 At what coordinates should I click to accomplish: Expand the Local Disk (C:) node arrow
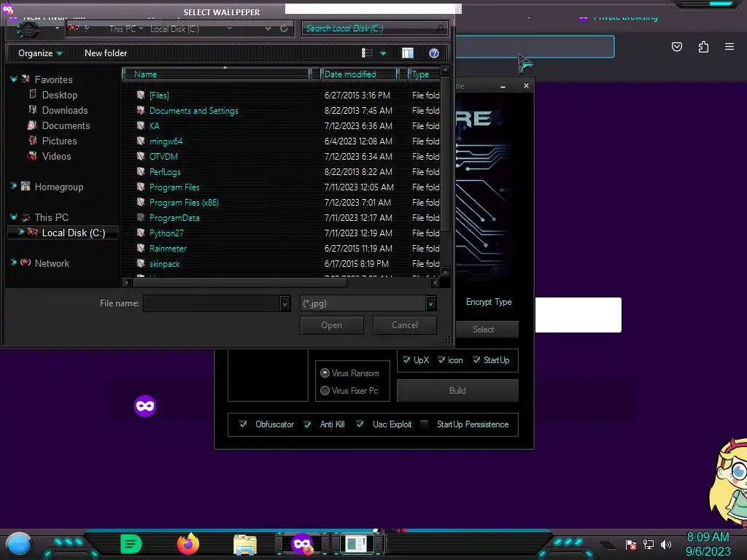point(21,232)
